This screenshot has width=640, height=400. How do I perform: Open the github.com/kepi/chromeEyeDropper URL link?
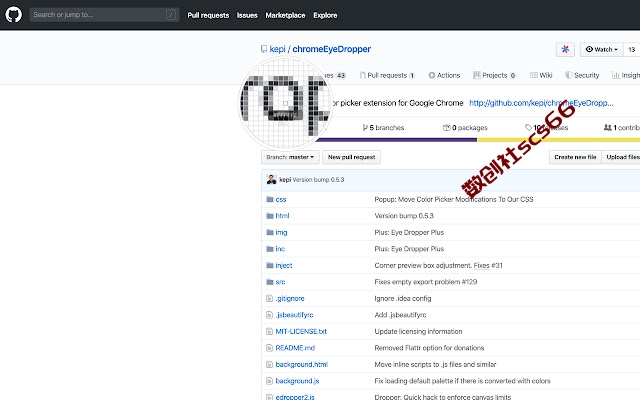click(x=541, y=103)
